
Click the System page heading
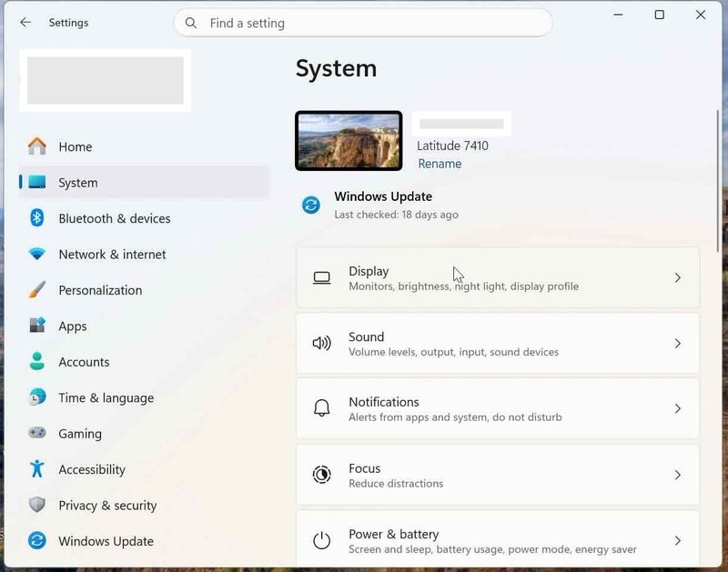point(336,69)
